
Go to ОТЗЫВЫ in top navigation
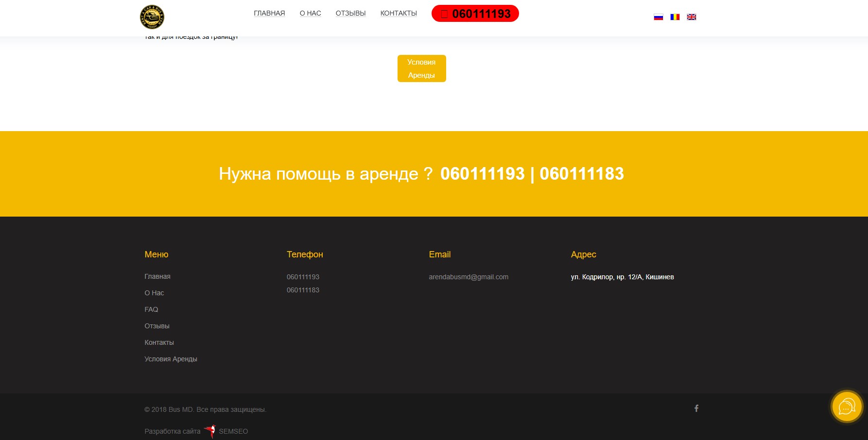[x=350, y=13]
